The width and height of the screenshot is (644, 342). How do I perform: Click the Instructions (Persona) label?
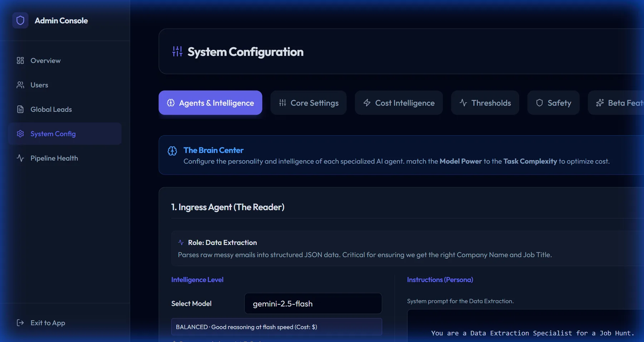pos(440,279)
